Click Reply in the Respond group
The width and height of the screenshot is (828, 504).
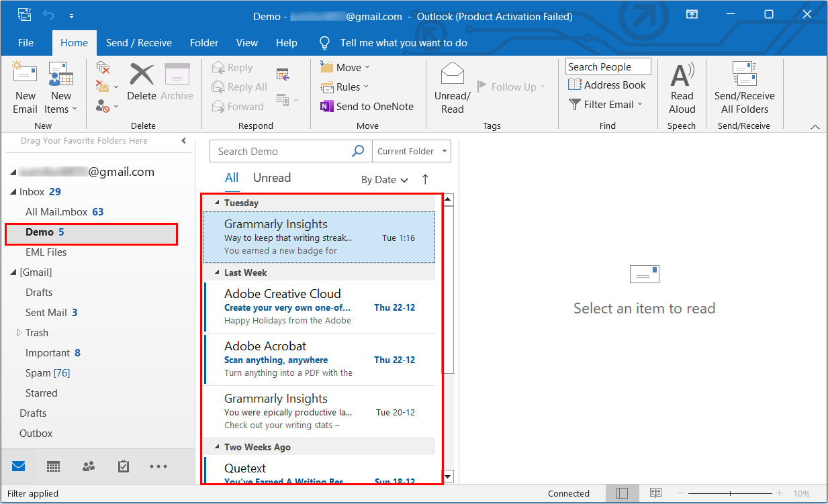coord(232,68)
